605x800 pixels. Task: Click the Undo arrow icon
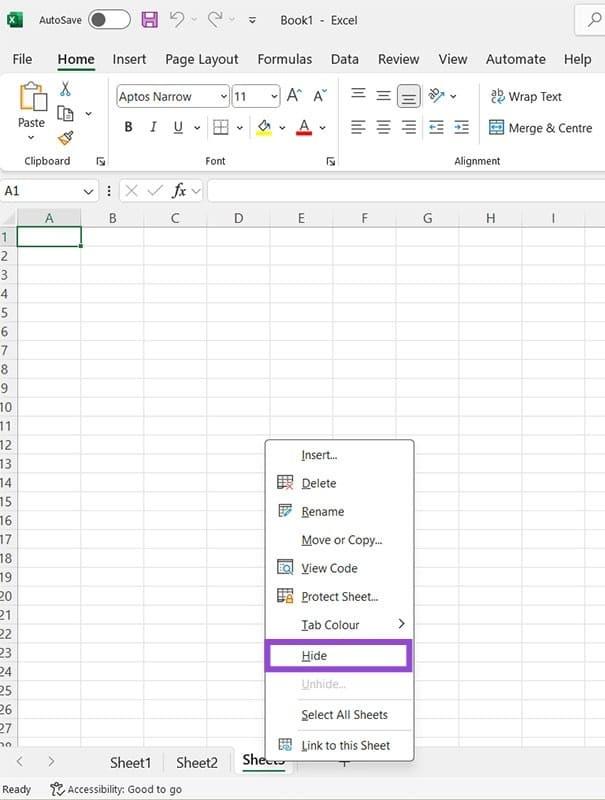[x=177, y=20]
